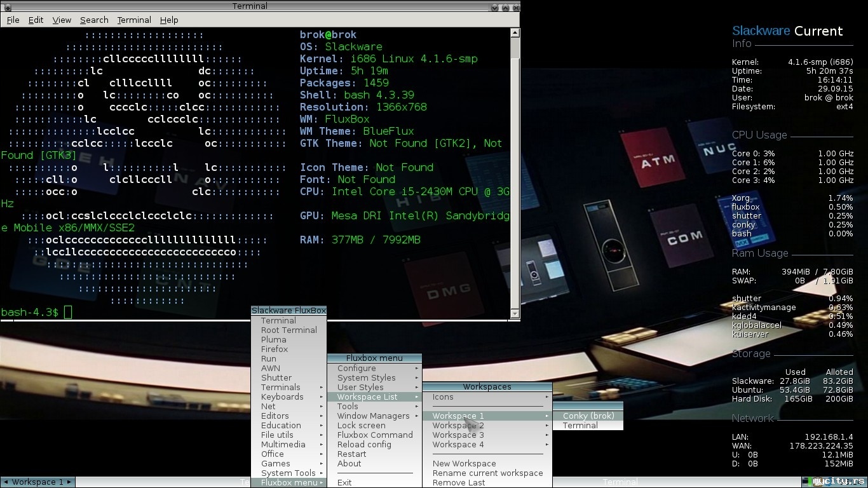Expand Workspace 2 window list

point(487,426)
